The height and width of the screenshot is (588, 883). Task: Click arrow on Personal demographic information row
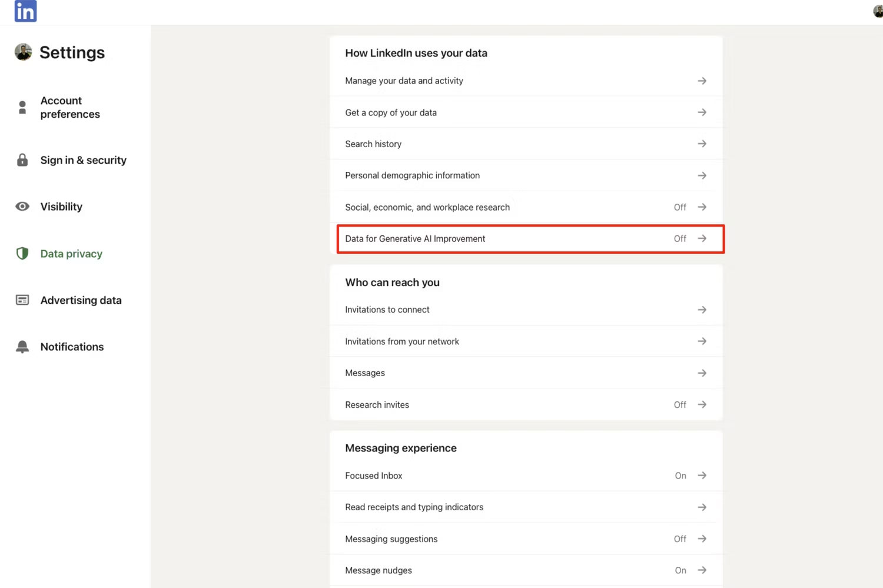pos(702,175)
